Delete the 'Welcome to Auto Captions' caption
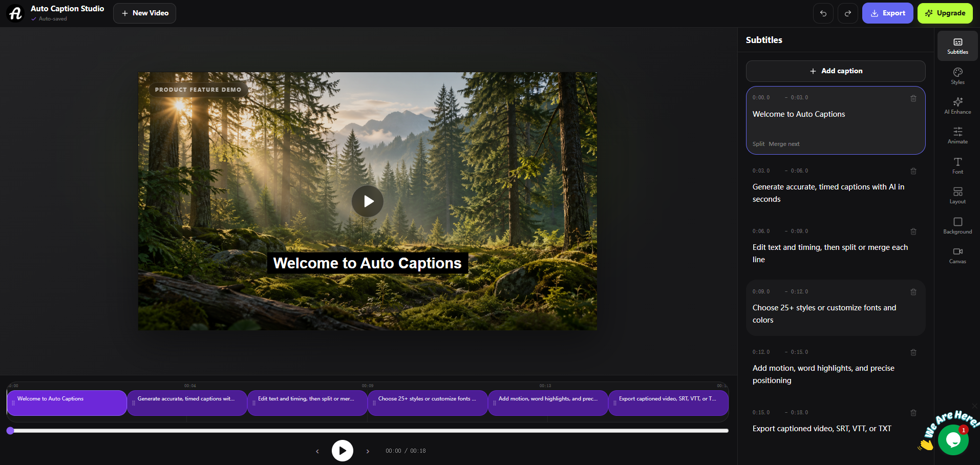This screenshot has width=980, height=465. click(x=913, y=98)
